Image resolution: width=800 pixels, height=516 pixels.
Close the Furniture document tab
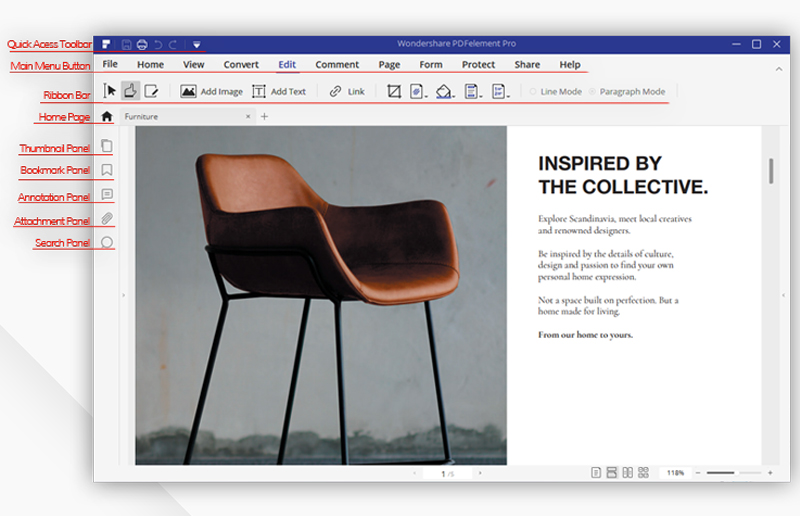[x=248, y=116]
